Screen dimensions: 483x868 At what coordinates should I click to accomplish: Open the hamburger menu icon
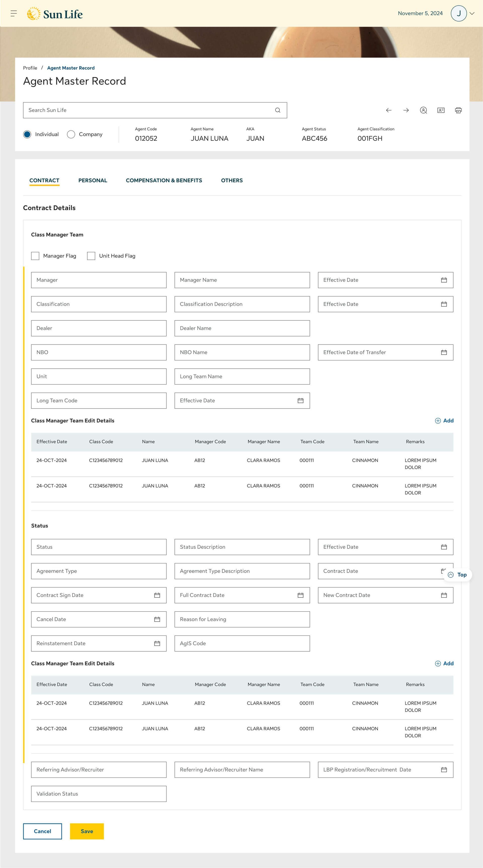tap(14, 14)
